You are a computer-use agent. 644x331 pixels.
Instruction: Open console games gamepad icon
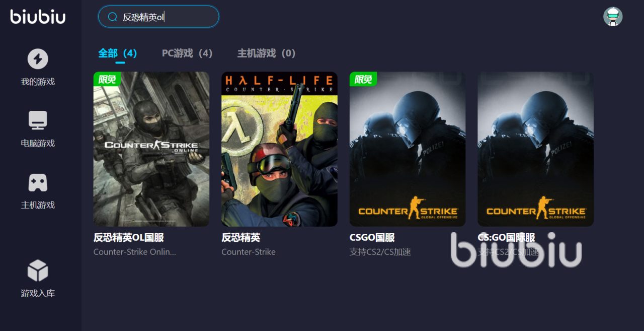point(38,182)
